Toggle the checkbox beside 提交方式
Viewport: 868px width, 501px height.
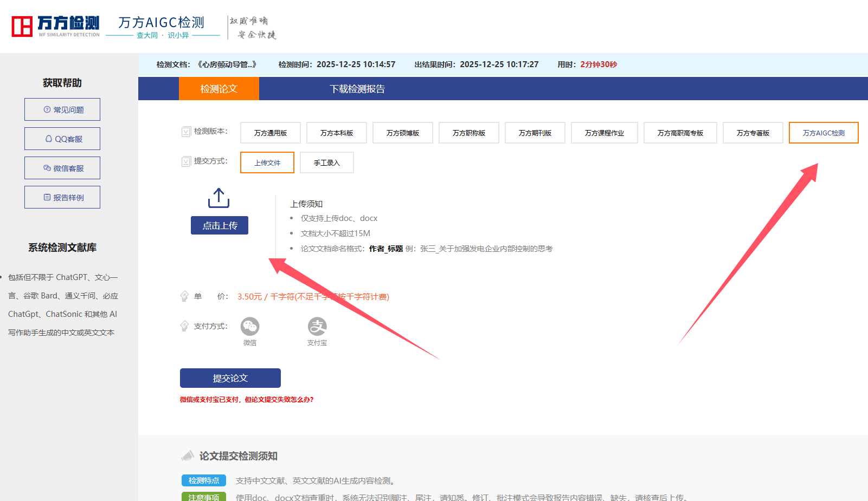tap(185, 161)
